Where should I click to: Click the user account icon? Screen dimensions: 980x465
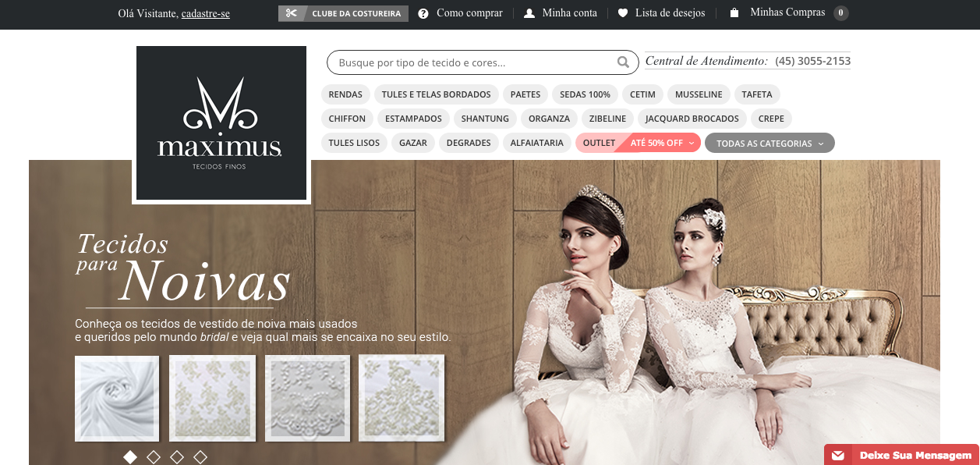click(x=529, y=13)
